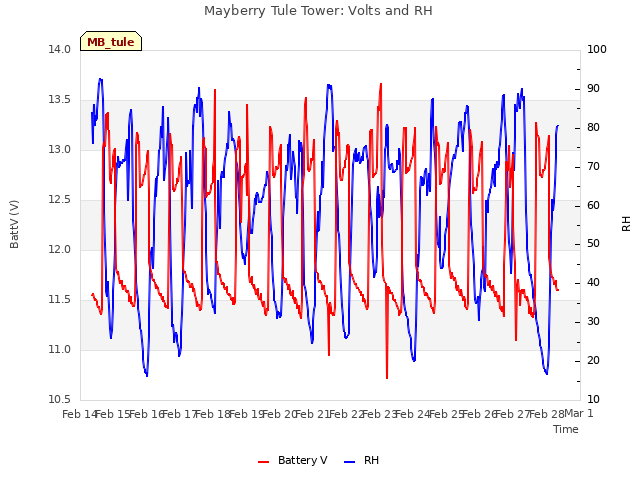Click the BattV (V) axis label

(x=14, y=224)
